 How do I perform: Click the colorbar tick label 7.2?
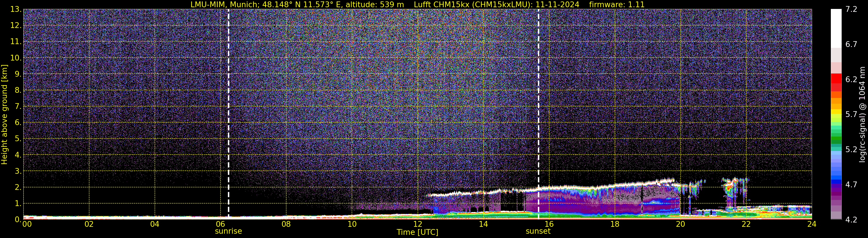pyautogui.click(x=851, y=10)
